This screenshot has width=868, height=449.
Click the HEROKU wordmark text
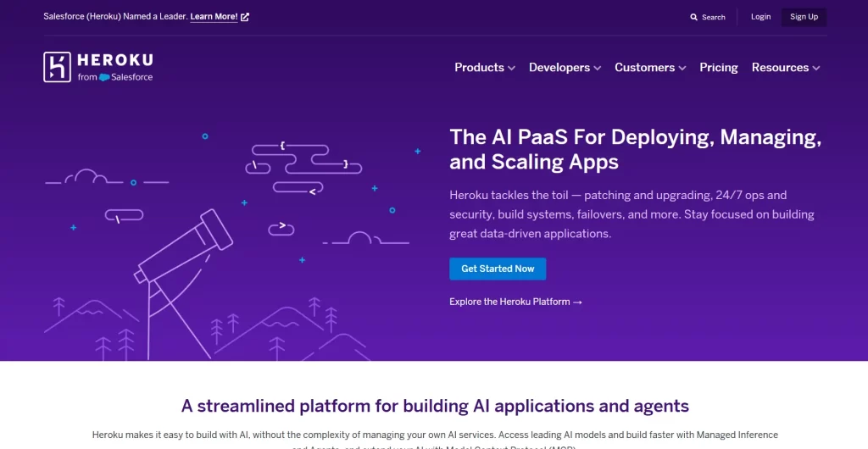click(115, 60)
